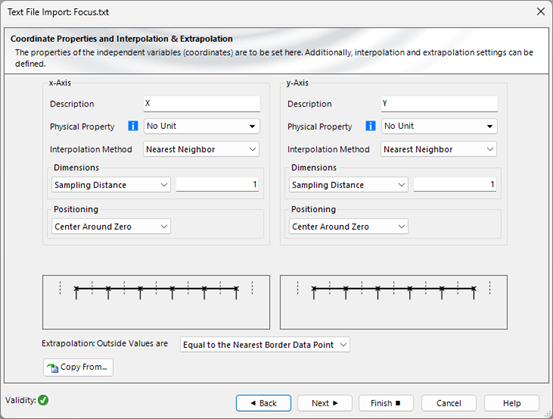
Task: Click y-Axis Description field containing Y
Action: [x=439, y=104]
